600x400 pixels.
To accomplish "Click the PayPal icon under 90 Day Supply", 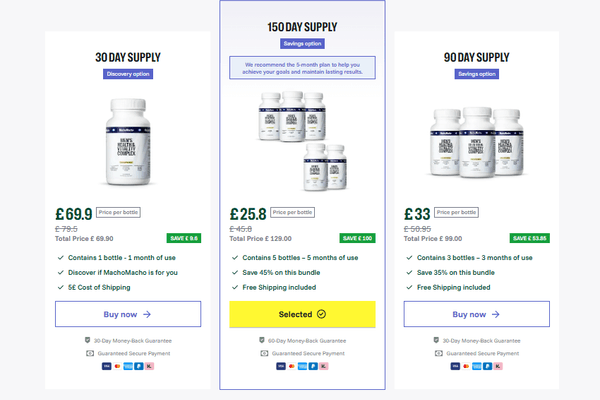I will 489,366.
